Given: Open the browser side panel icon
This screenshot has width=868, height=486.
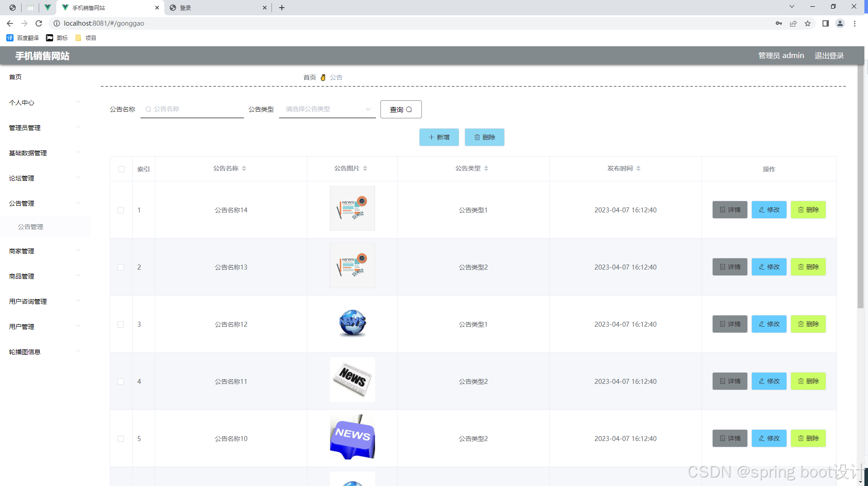Looking at the screenshot, I should click(825, 23).
